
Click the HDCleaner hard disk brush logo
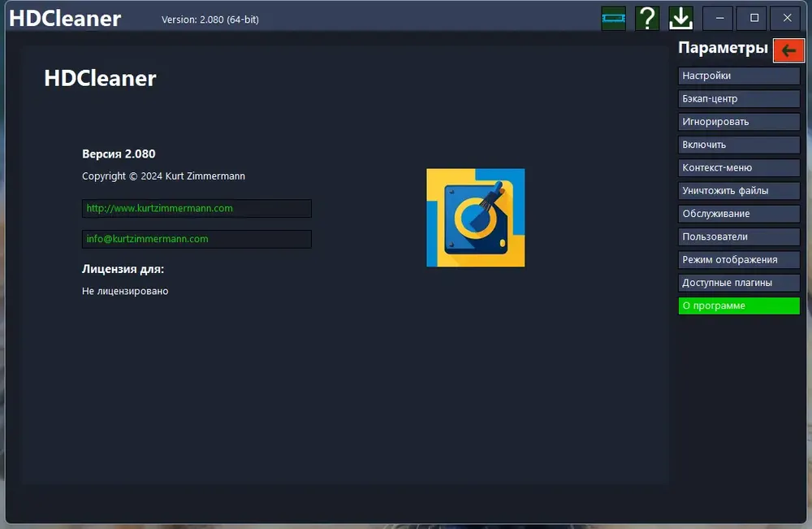475,218
